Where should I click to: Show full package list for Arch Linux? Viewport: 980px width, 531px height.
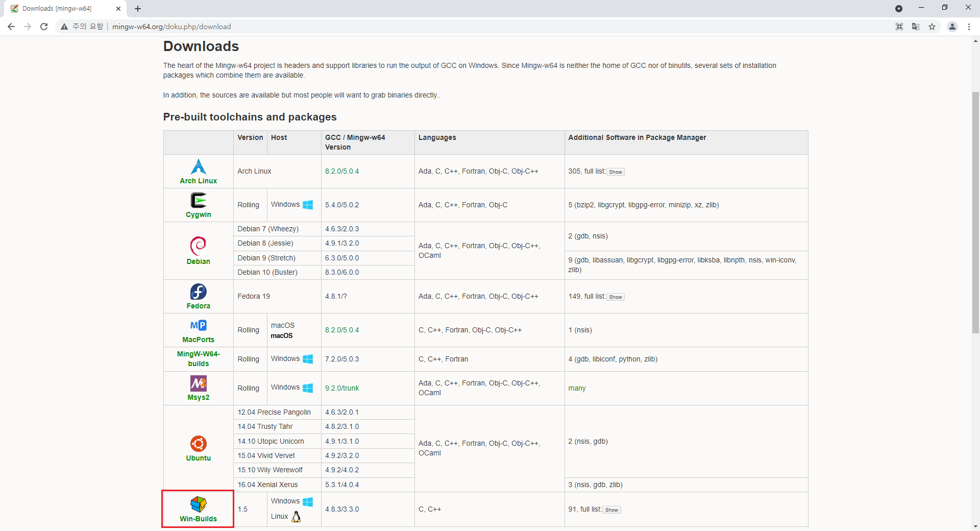tap(616, 172)
